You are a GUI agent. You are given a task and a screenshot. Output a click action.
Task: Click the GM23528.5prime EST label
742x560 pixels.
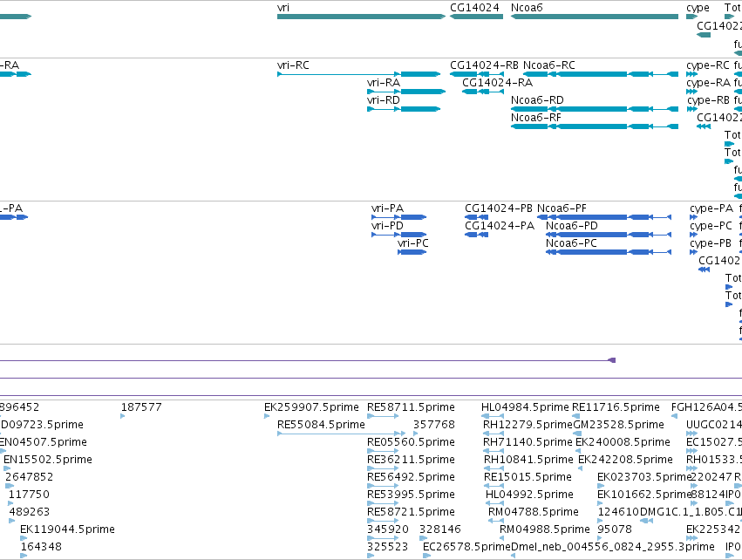[618, 425]
